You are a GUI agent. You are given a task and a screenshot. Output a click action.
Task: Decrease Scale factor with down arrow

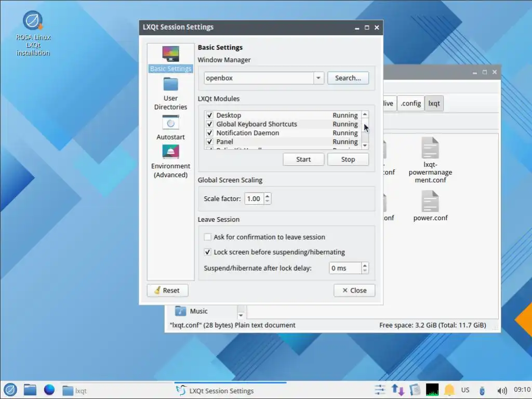tap(268, 201)
